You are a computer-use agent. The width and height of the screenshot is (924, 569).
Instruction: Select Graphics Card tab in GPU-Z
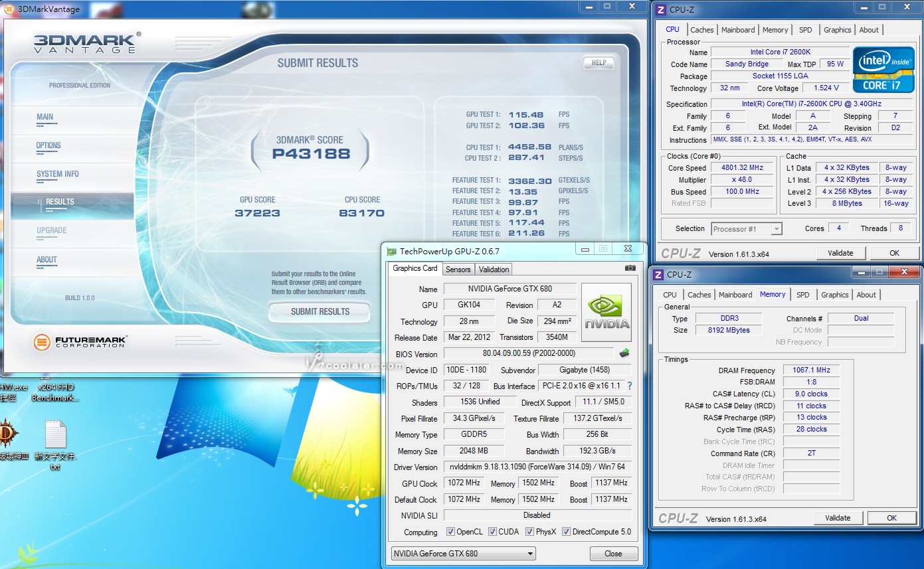[415, 268]
